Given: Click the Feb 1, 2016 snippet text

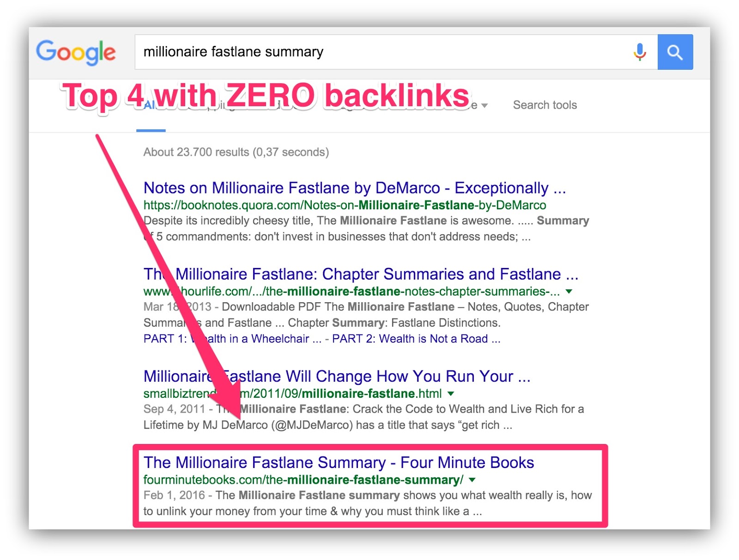Looking at the screenshot, I should (x=367, y=495).
